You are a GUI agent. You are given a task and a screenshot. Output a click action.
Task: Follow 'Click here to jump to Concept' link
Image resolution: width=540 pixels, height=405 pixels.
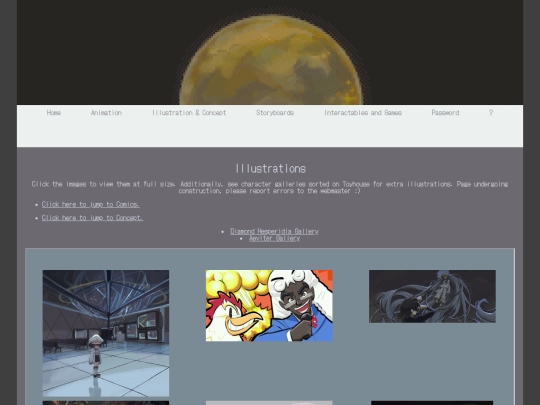92,218
